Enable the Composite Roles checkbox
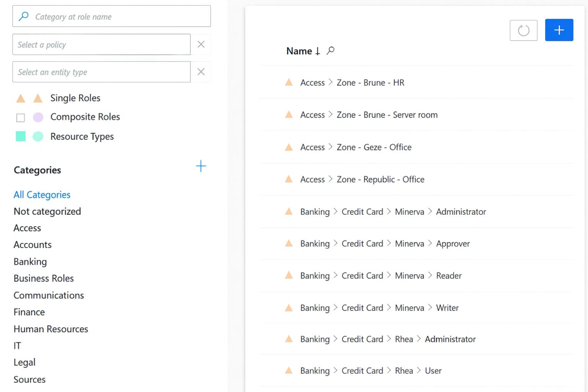 (20, 118)
